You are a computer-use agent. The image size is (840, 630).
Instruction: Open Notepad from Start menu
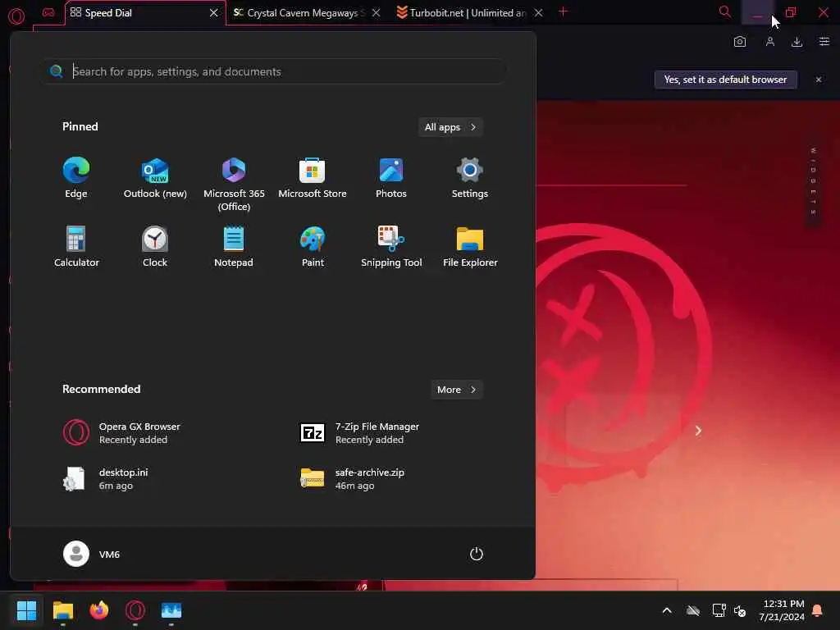234,247
